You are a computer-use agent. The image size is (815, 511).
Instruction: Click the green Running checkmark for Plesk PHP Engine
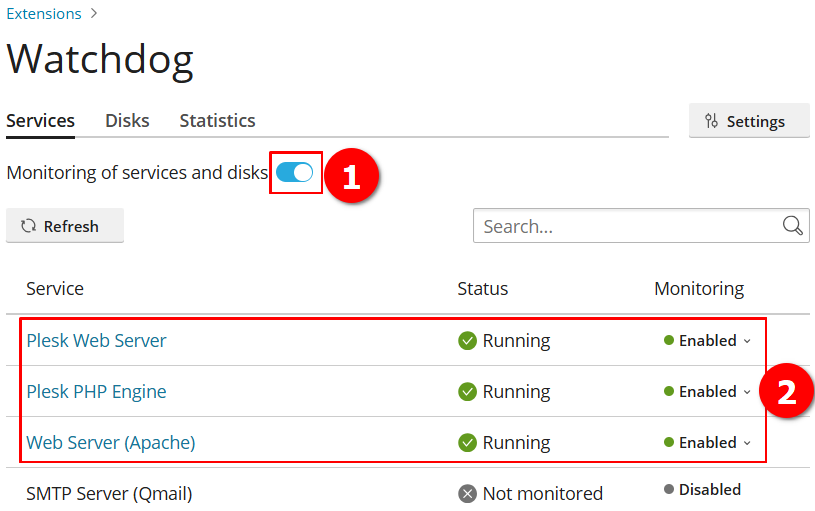467,392
